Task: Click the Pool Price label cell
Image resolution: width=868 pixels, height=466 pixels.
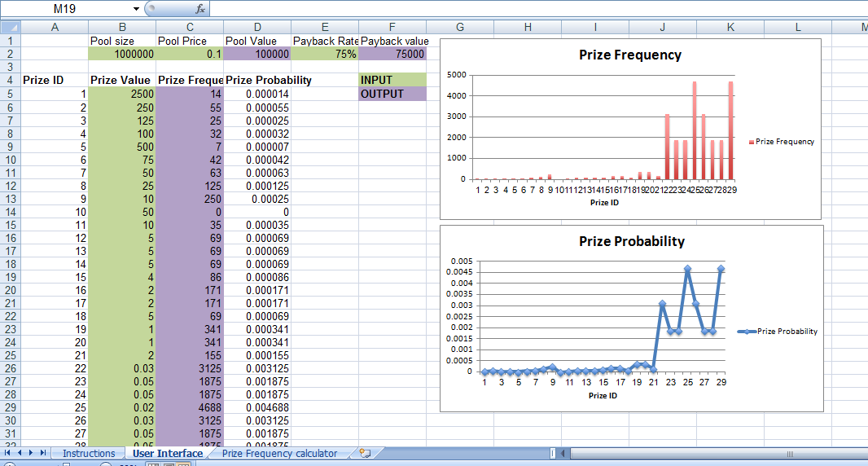Action: click(190, 41)
